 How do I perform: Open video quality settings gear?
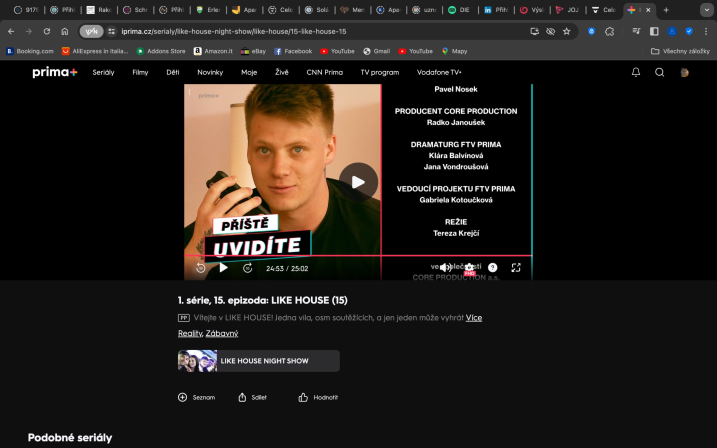pos(469,268)
